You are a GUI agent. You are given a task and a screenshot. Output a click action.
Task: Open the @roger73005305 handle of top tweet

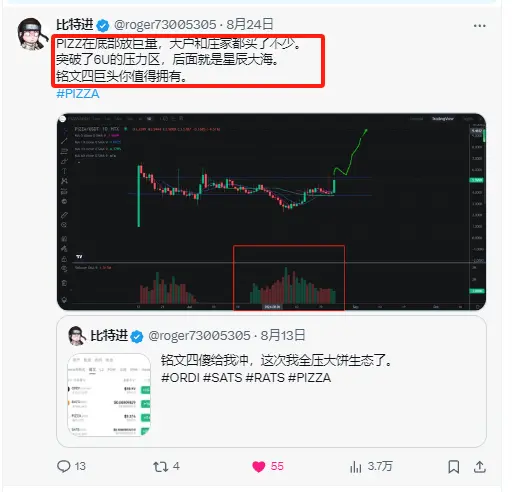point(165,25)
